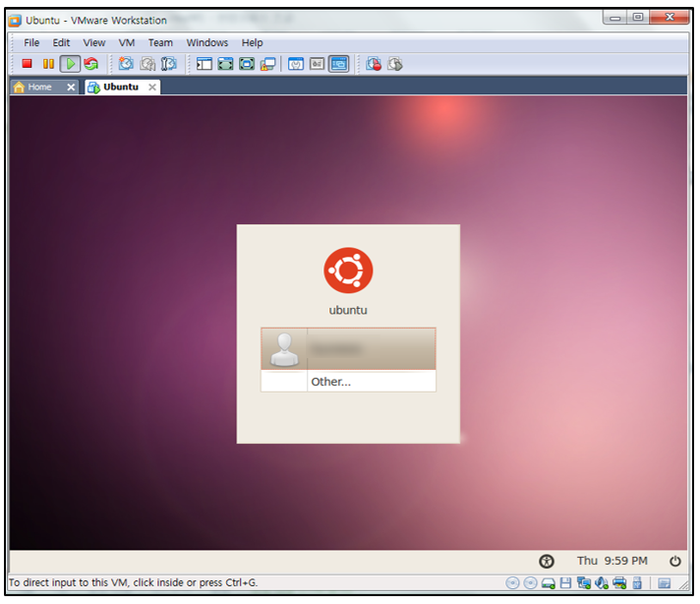Click the Ubuntu login power icon

pyautogui.click(x=675, y=561)
